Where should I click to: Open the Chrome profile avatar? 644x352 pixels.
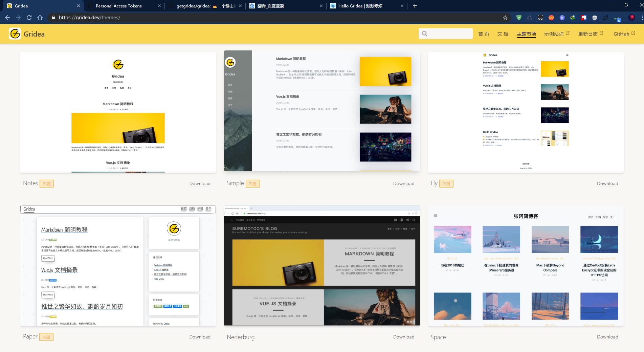click(631, 18)
